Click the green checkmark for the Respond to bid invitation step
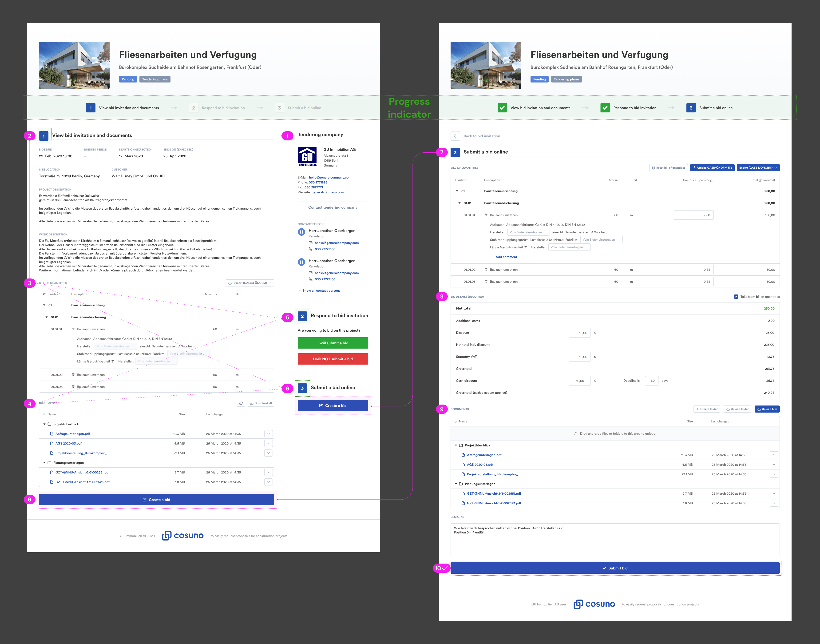This screenshot has height=644, width=820. pos(605,108)
